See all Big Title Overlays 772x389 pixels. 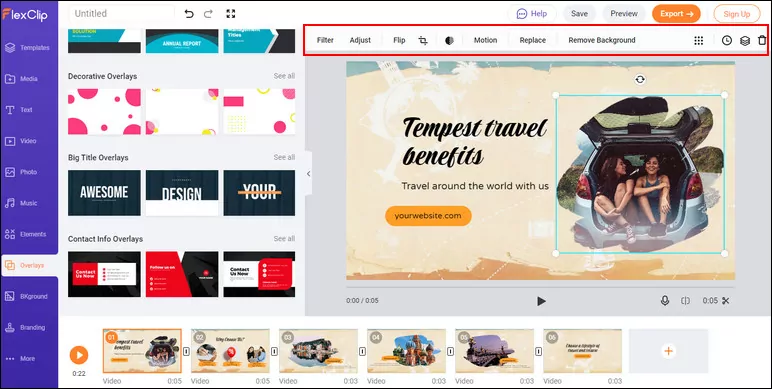click(284, 157)
